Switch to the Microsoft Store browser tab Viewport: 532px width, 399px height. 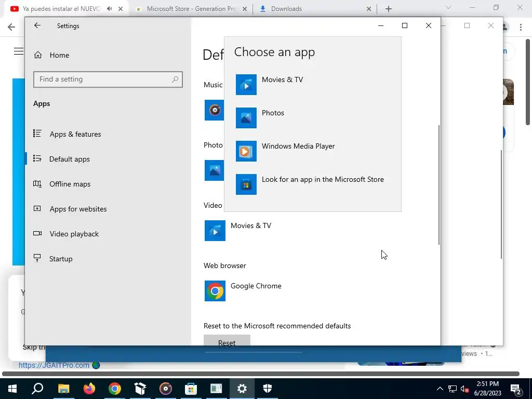191,9
